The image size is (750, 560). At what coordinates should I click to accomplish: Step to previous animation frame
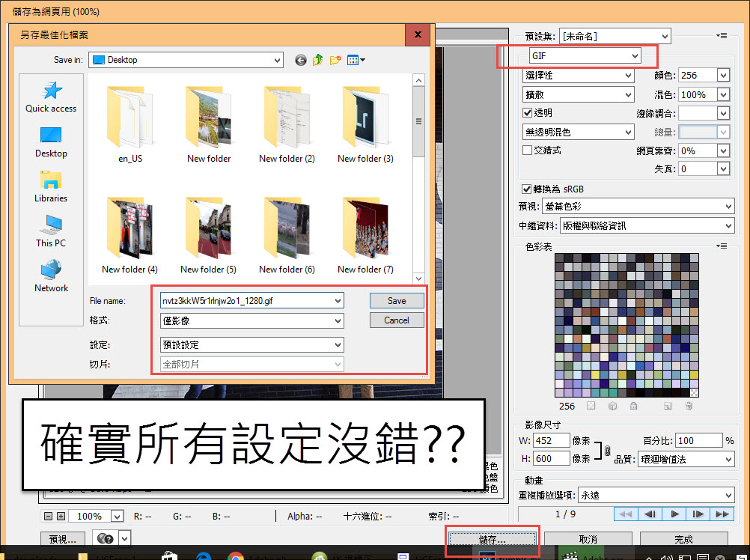pos(650,514)
